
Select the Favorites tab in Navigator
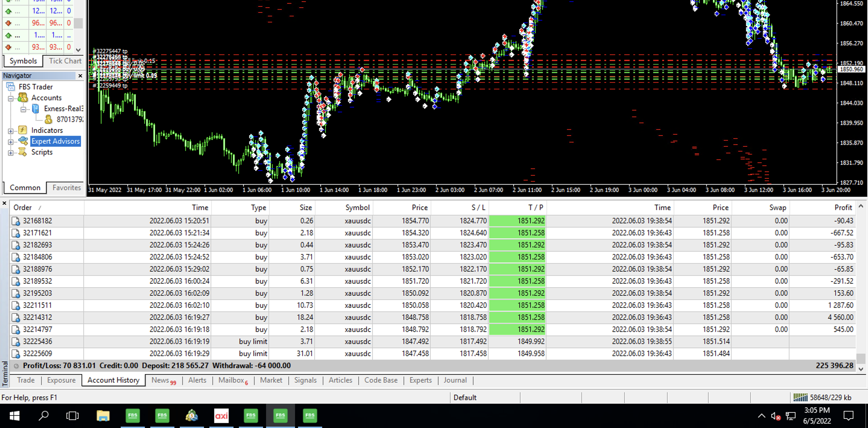pyautogui.click(x=66, y=187)
